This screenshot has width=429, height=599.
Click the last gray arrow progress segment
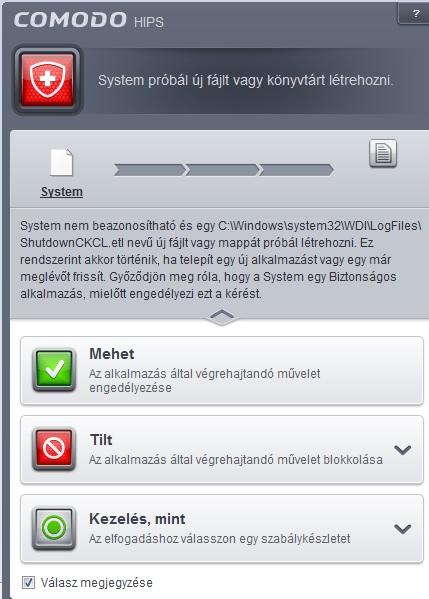(296, 170)
